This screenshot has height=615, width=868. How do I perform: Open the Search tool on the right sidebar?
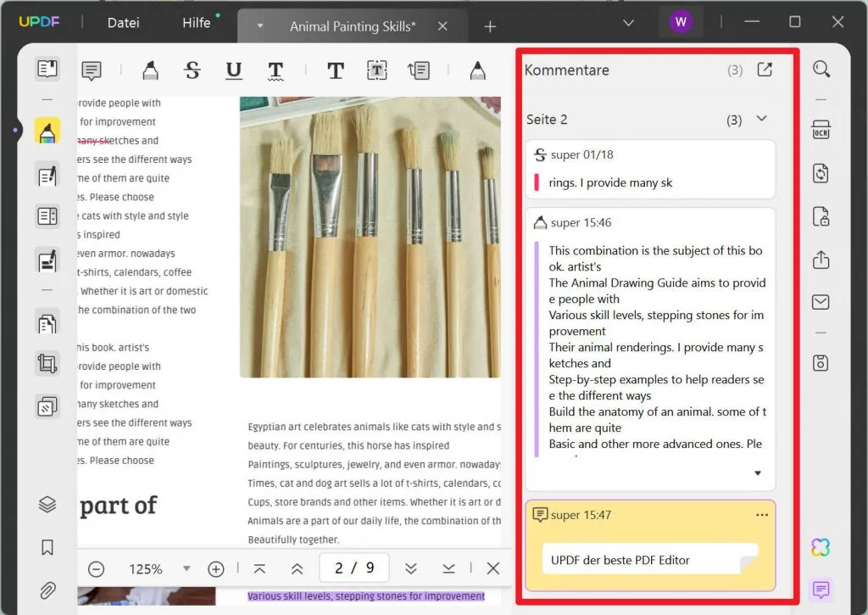tap(821, 69)
